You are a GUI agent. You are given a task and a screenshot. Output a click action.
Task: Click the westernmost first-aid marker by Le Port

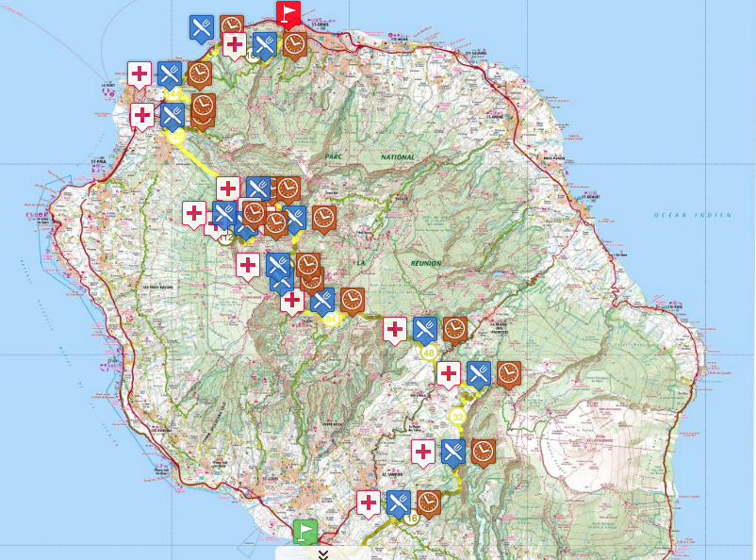point(140,74)
